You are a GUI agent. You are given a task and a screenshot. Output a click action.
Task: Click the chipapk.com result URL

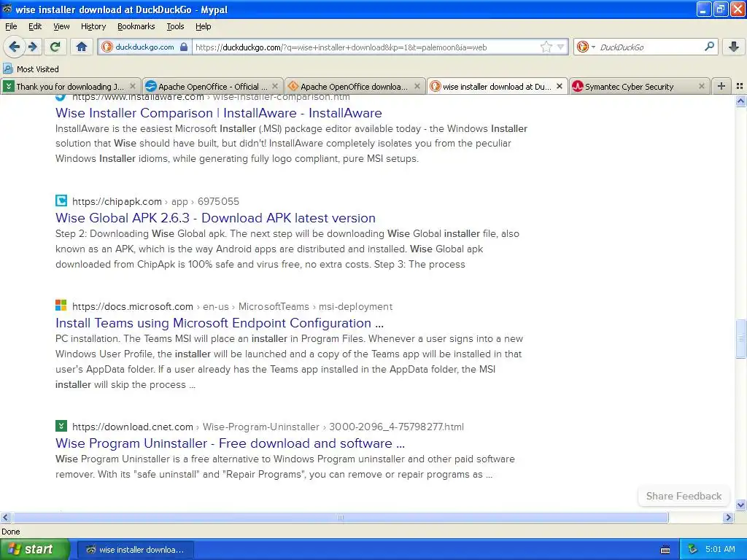(156, 201)
